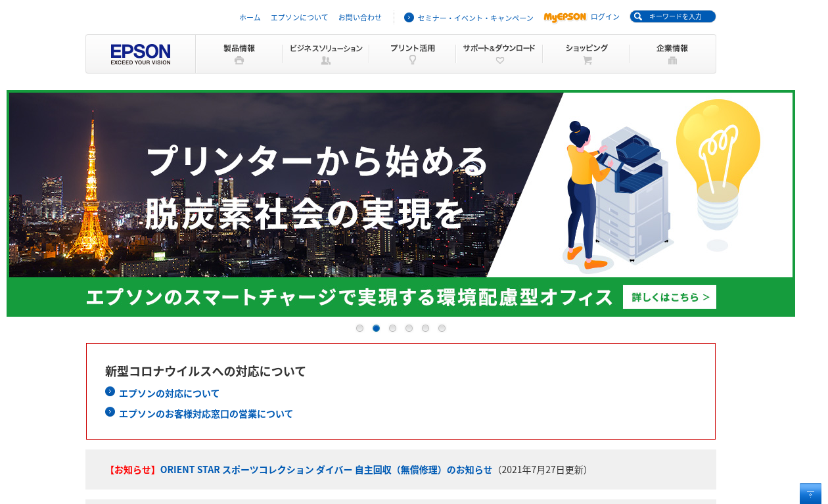Open the プリント活用 menu

[x=413, y=54]
